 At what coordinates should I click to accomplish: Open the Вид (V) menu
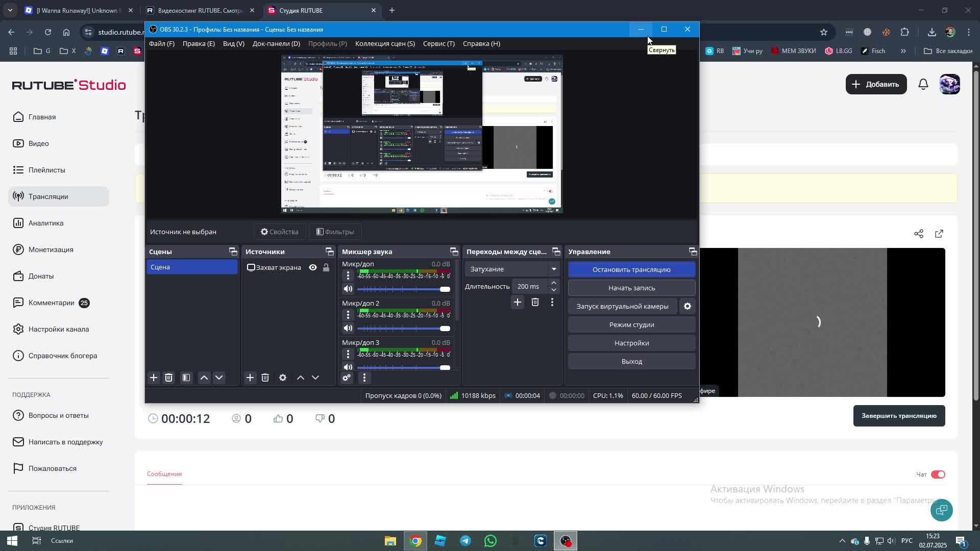point(234,43)
